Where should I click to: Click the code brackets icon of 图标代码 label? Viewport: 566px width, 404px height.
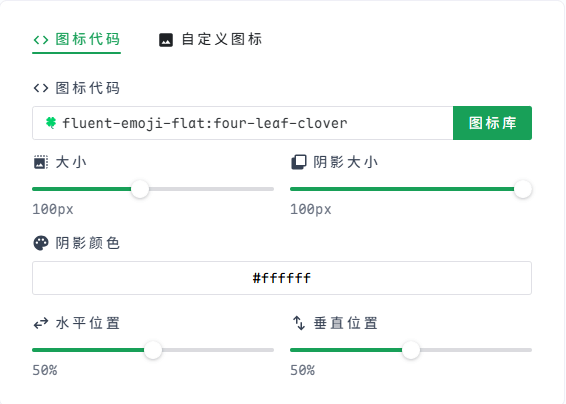coord(41,88)
